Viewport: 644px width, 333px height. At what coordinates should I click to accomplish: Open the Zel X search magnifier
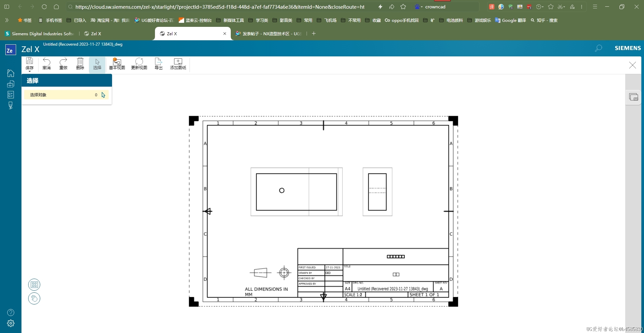pyautogui.click(x=598, y=48)
